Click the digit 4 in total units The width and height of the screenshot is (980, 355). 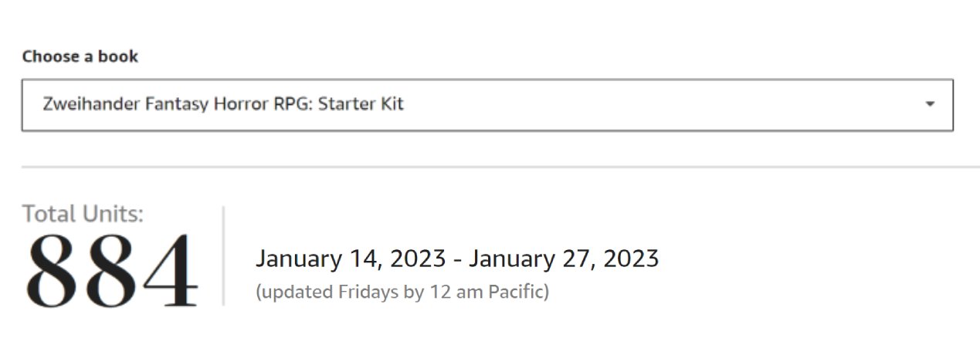coord(170,270)
